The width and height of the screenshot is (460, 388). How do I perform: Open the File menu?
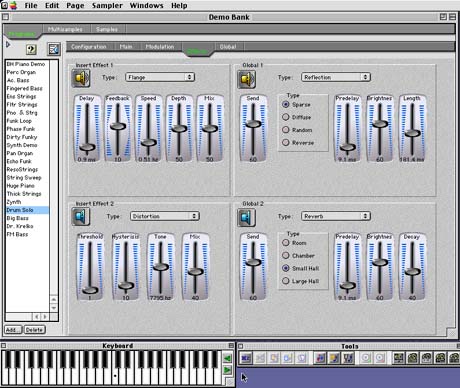coord(31,5)
